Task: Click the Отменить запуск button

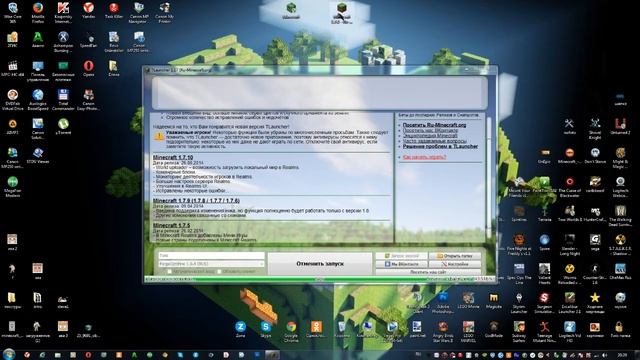Action: 320,264
